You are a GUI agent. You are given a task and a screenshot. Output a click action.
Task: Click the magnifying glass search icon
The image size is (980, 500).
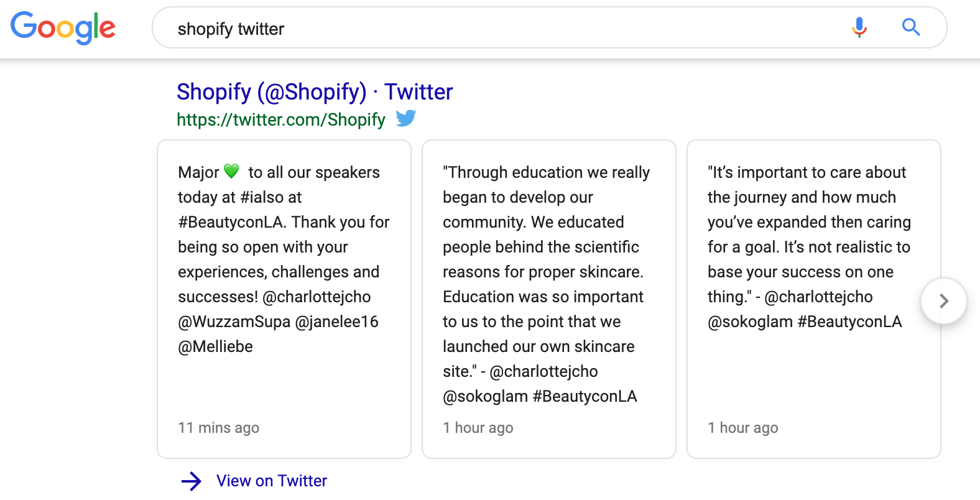coord(911,27)
